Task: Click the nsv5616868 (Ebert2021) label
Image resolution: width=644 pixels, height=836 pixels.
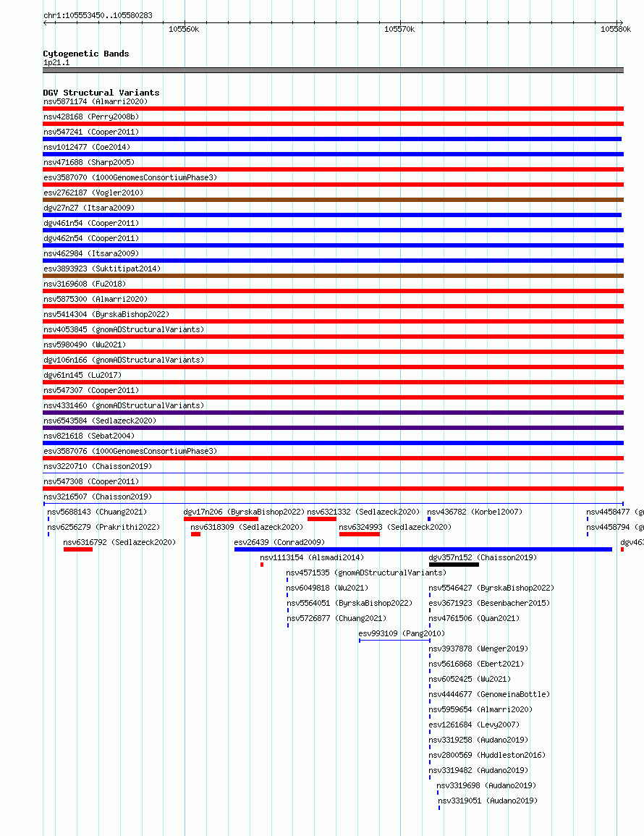Action: 477,664
